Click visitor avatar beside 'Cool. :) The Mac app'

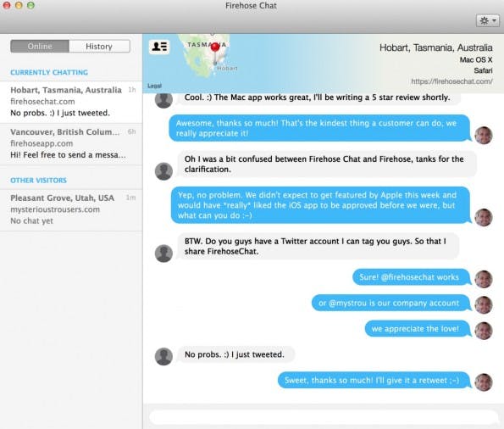pos(163,100)
